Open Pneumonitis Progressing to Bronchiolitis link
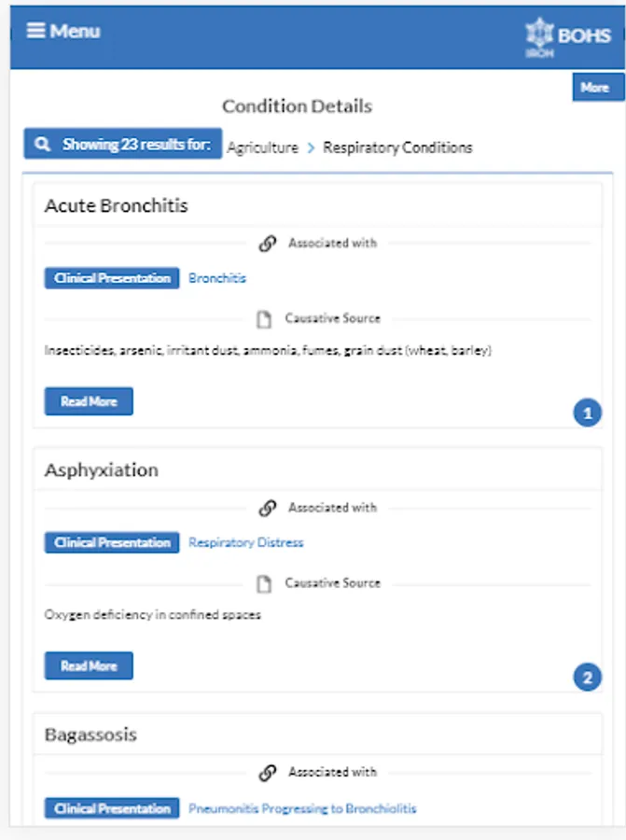Screen dimensions: 626x840 pyautogui.click(x=302, y=808)
